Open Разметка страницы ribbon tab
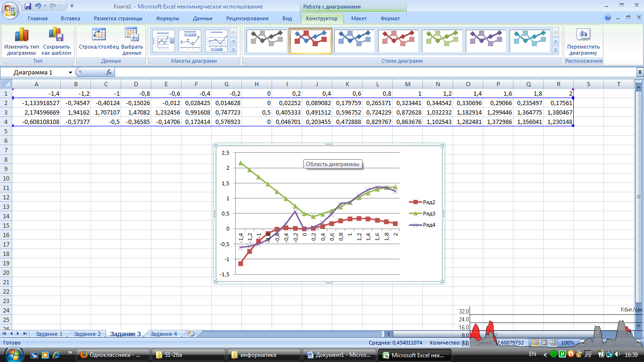The width and height of the screenshot is (644, 362). (118, 18)
